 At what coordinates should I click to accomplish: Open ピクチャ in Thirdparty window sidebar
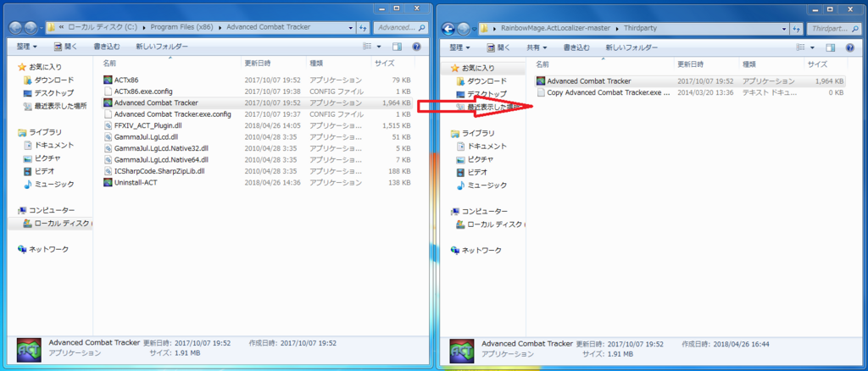pos(476,159)
